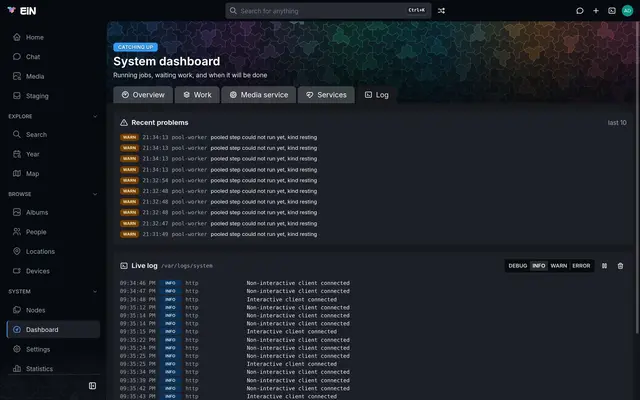Open Media in sidebar
Viewport: 640px width, 400px height.
pyautogui.click(x=53, y=76)
